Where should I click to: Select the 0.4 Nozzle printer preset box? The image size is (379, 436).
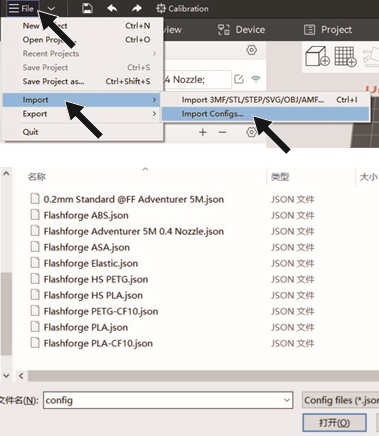(198, 80)
